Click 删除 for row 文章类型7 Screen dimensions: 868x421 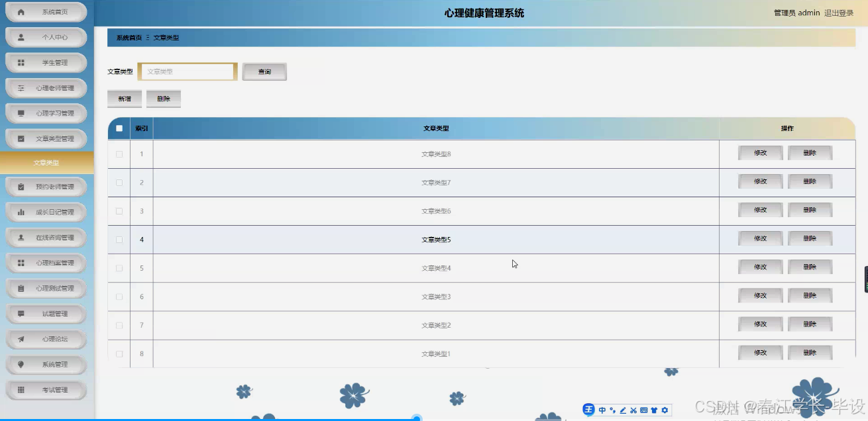click(x=810, y=181)
